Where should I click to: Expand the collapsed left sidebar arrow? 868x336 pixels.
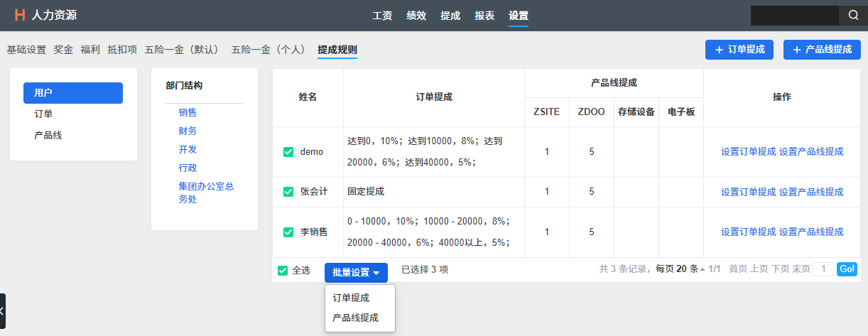click(2, 311)
